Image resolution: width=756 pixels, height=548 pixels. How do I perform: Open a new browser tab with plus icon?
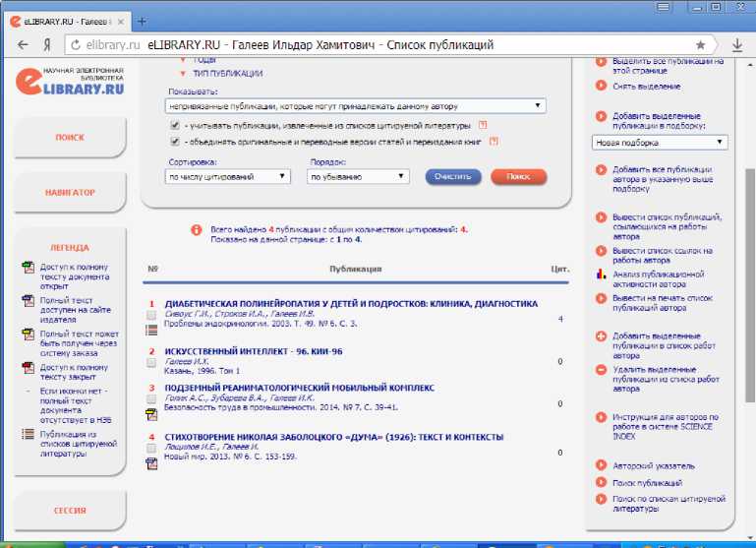[x=142, y=21]
